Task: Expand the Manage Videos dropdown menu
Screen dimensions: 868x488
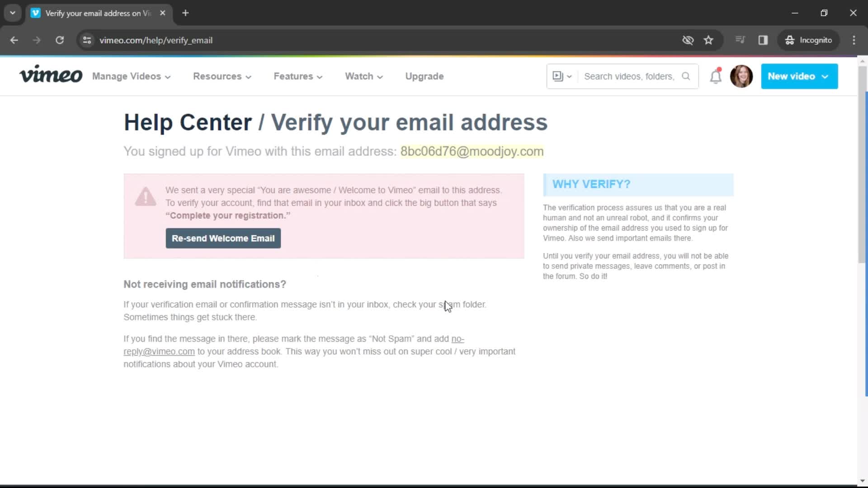Action: pos(130,76)
